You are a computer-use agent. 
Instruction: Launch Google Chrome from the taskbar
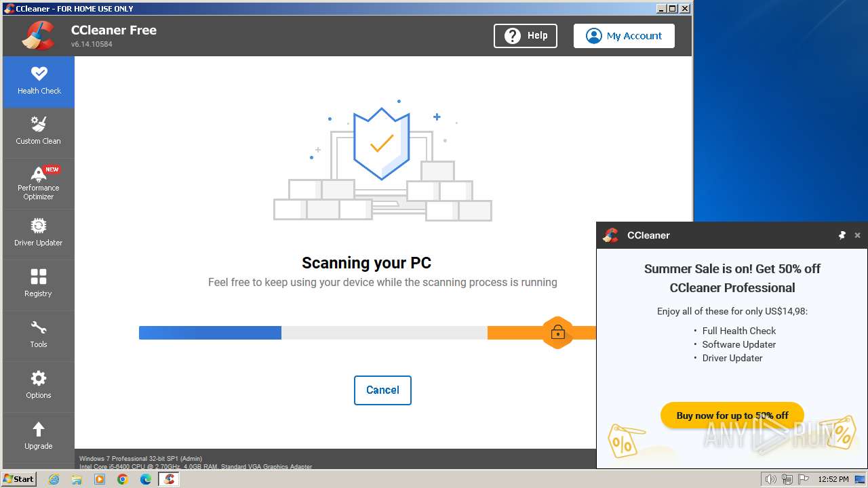point(123,479)
